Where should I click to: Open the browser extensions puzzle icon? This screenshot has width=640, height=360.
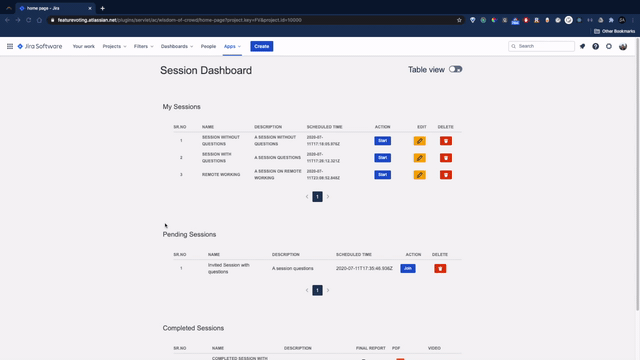coord(611,20)
